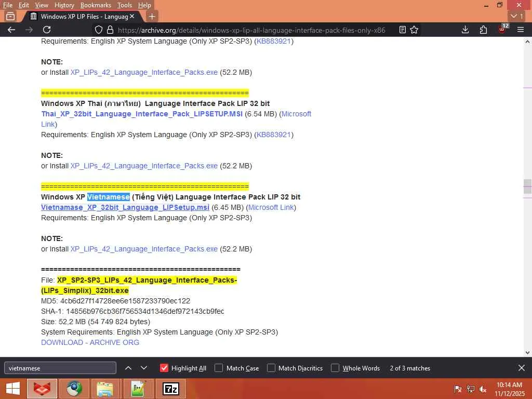This screenshot has height=399, width=532.
Task: Expand the list all tabs dropdown
Action: (x=517, y=16)
